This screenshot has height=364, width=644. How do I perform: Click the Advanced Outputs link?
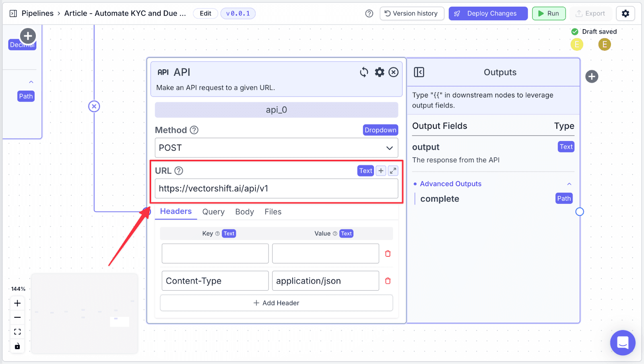pyautogui.click(x=451, y=184)
